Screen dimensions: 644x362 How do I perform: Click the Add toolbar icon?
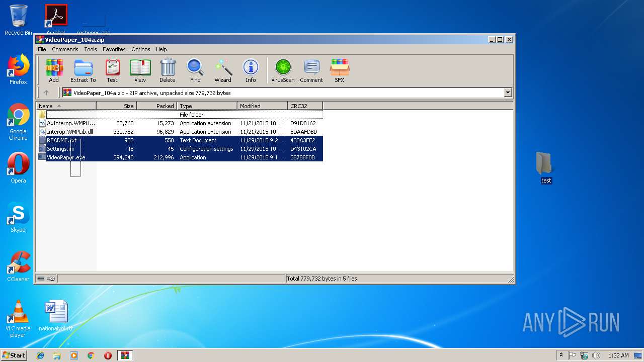click(54, 70)
